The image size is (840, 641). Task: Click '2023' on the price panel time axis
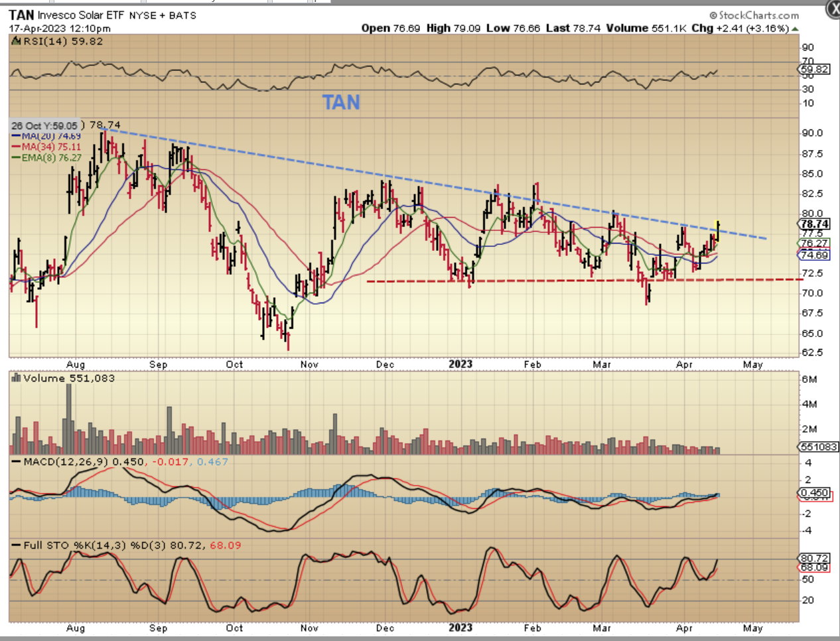(x=460, y=364)
